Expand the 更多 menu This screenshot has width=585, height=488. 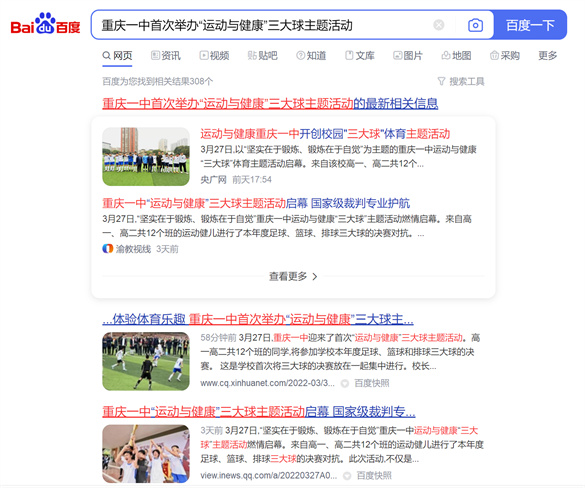tap(547, 56)
